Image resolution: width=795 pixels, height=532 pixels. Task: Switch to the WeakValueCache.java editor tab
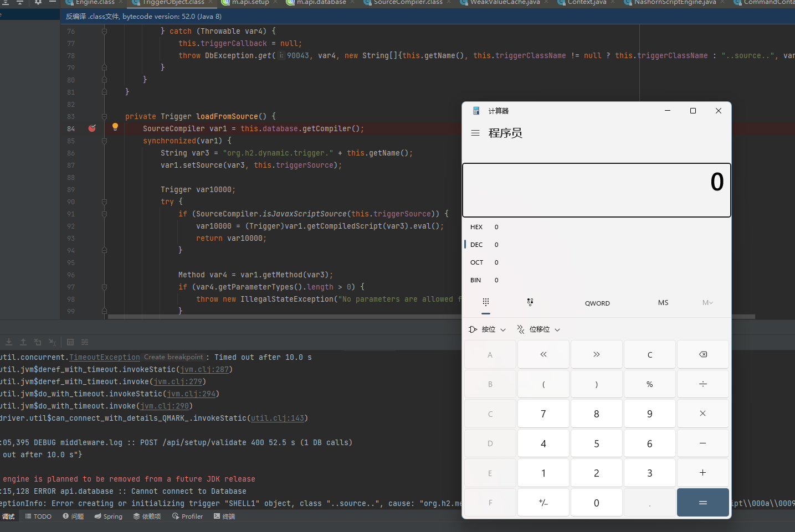[x=505, y=3]
